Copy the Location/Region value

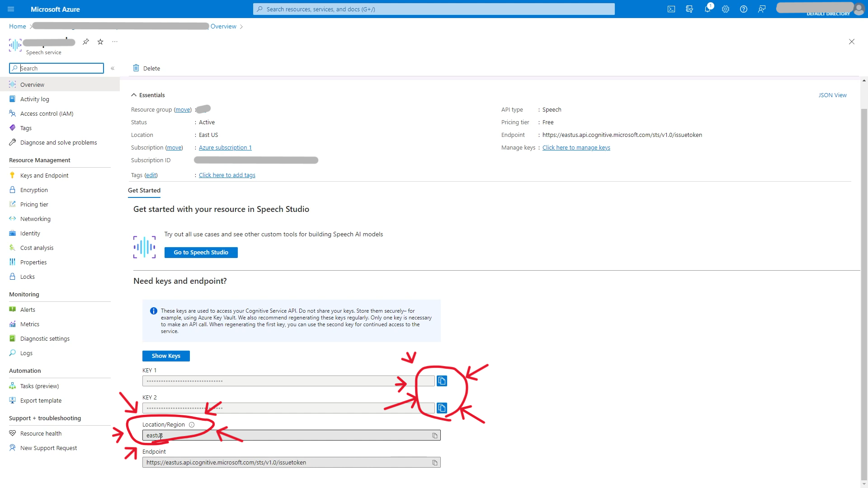pyautogui.click(x=434, y=436)
